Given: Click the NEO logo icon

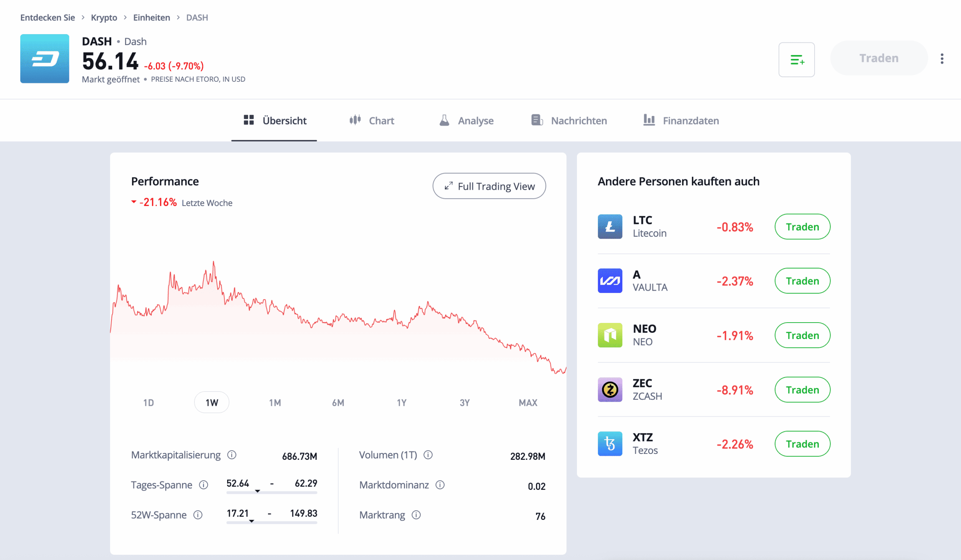Looking at the screenshot, I should pyautogui.click(x=610, y=335).
